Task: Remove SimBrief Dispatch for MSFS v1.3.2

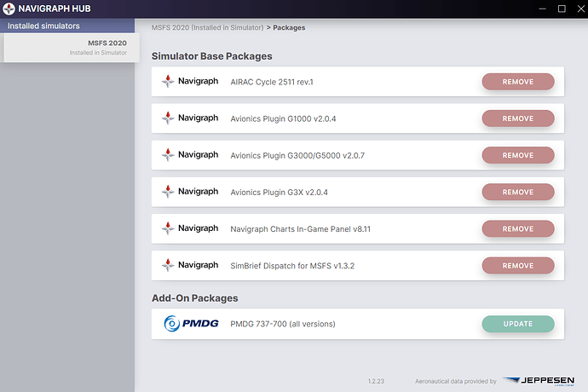Action: coord(518,265)
